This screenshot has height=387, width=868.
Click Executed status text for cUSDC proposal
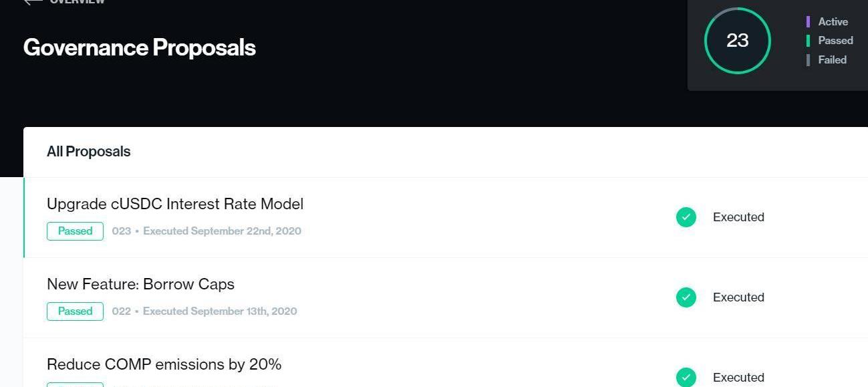tap(738, 217)
